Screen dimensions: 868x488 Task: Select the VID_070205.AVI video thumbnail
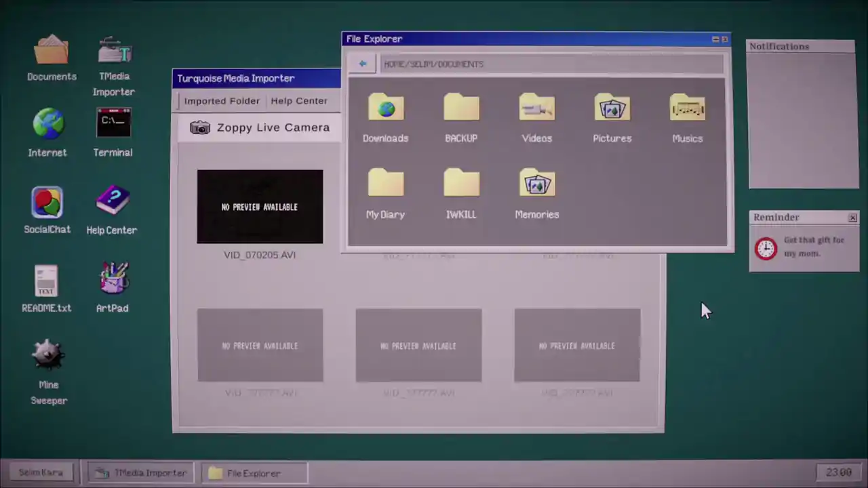coord(260,207)
